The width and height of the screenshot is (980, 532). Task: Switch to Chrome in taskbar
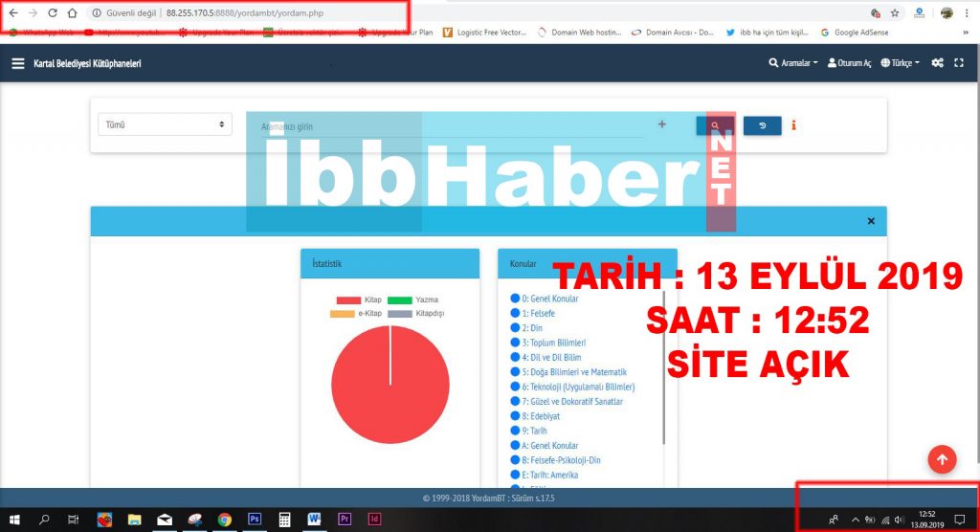point(224,520)
